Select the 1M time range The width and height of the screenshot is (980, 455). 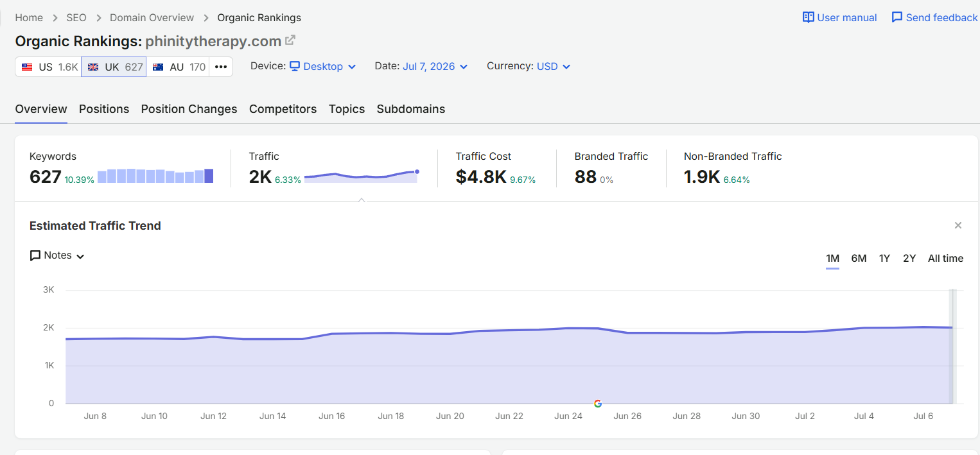tap(832, 259)
